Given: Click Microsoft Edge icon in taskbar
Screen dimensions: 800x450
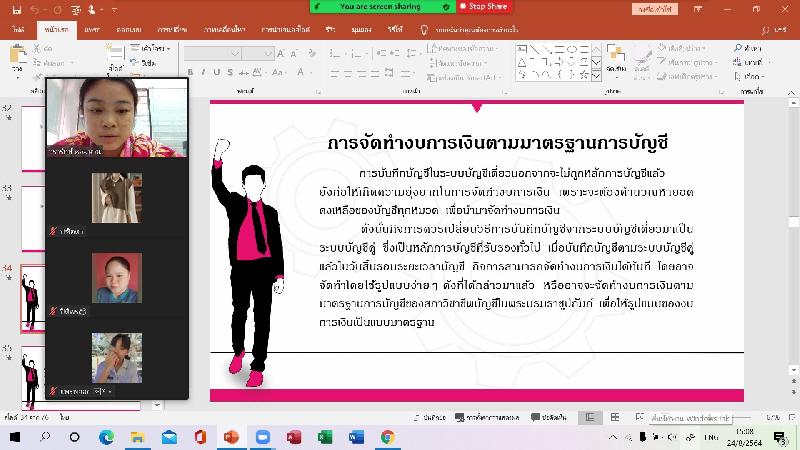Looking at the screenshot, I should click(107, 437).
